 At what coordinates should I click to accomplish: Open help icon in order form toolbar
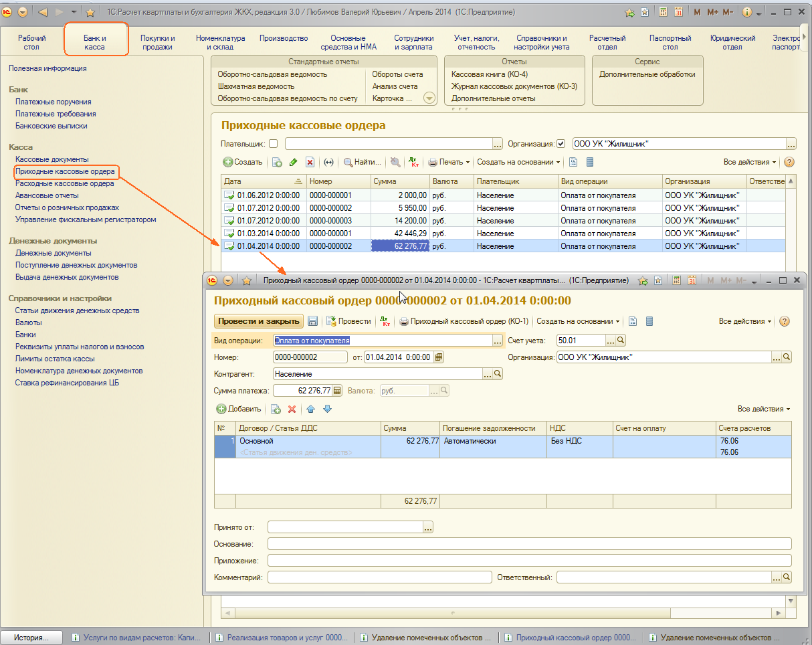click(785, 321)
